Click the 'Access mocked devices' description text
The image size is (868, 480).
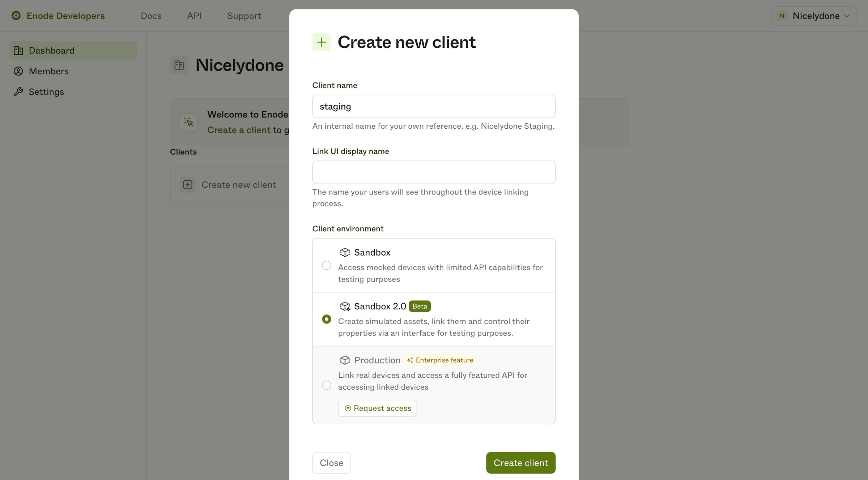(441, 273)
